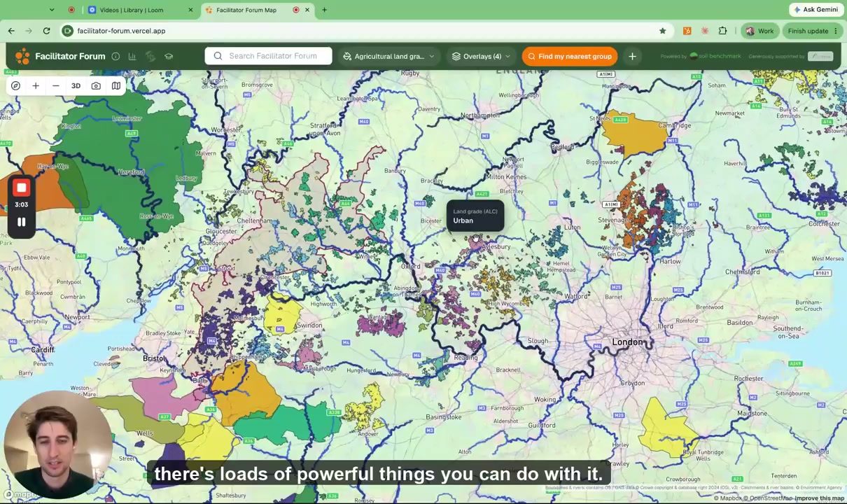Close the Videos Library Loom tab
Screen dimensions: 847x504
coord(190,10)
